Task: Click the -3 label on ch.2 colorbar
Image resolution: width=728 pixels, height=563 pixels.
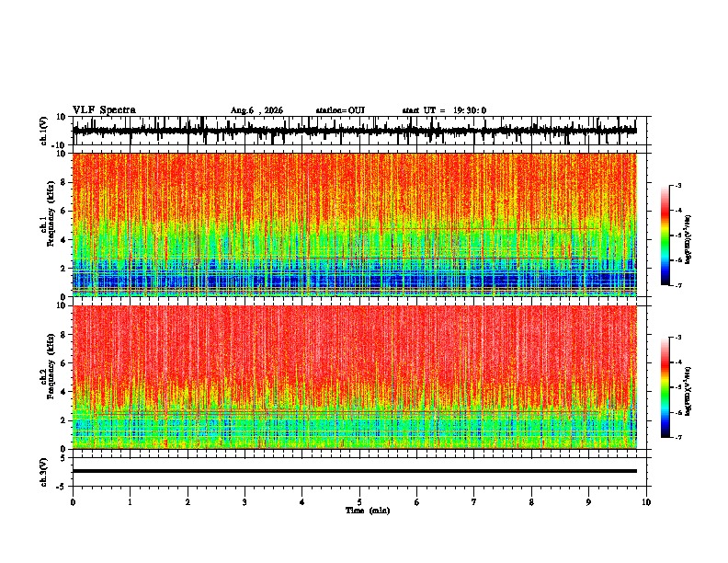Action: pos(677,338)
